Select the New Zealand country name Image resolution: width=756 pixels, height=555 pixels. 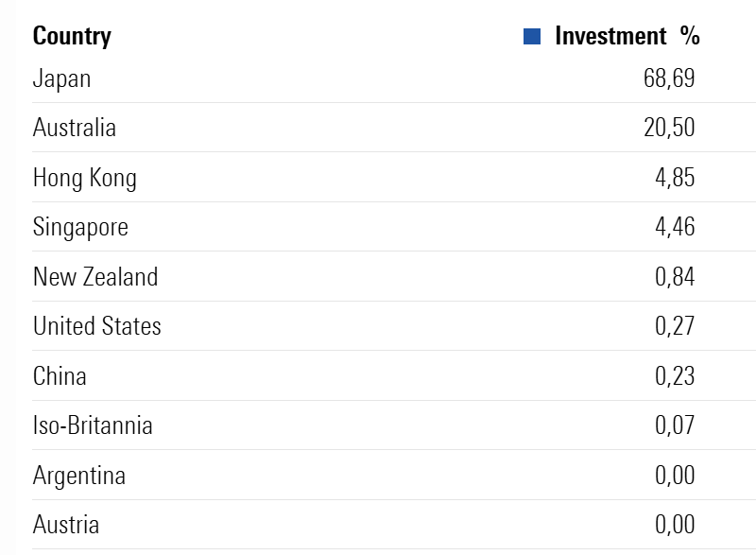[x=95, y=277]
